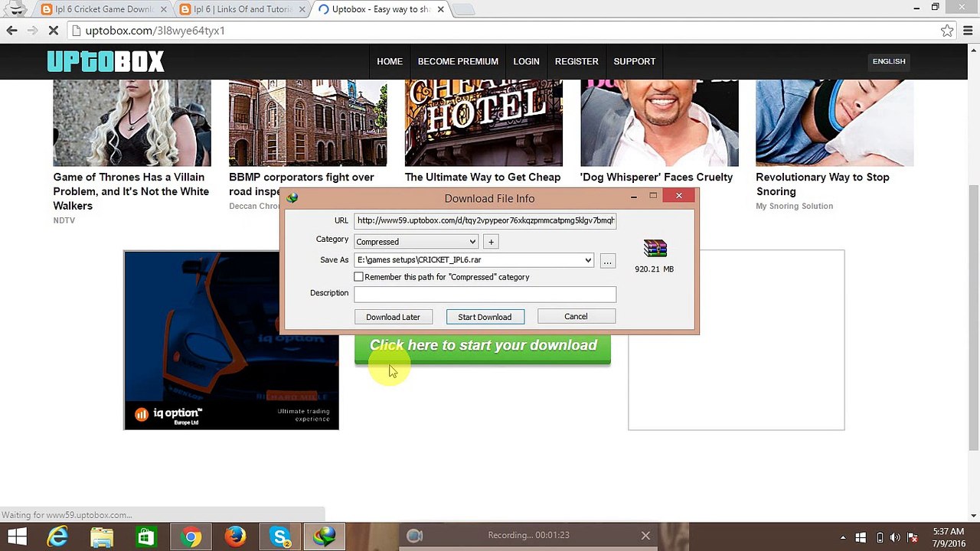
Task: Open the HOME menu on Uptobox
Action: [x=390, y=61]
